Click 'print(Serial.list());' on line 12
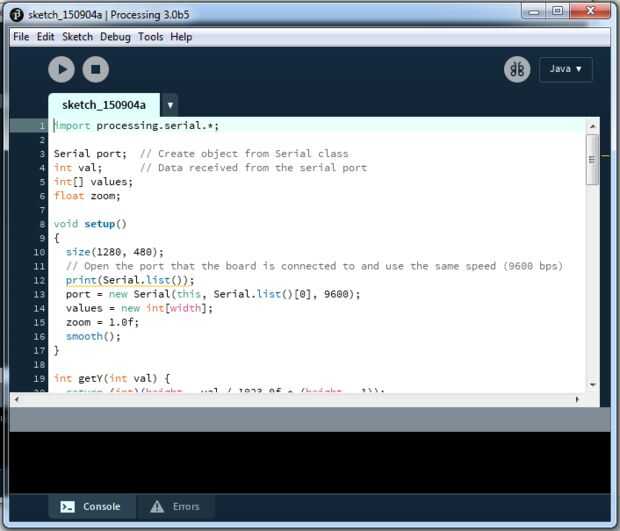This screenshot has width=620, height=531. coord(130,280)
